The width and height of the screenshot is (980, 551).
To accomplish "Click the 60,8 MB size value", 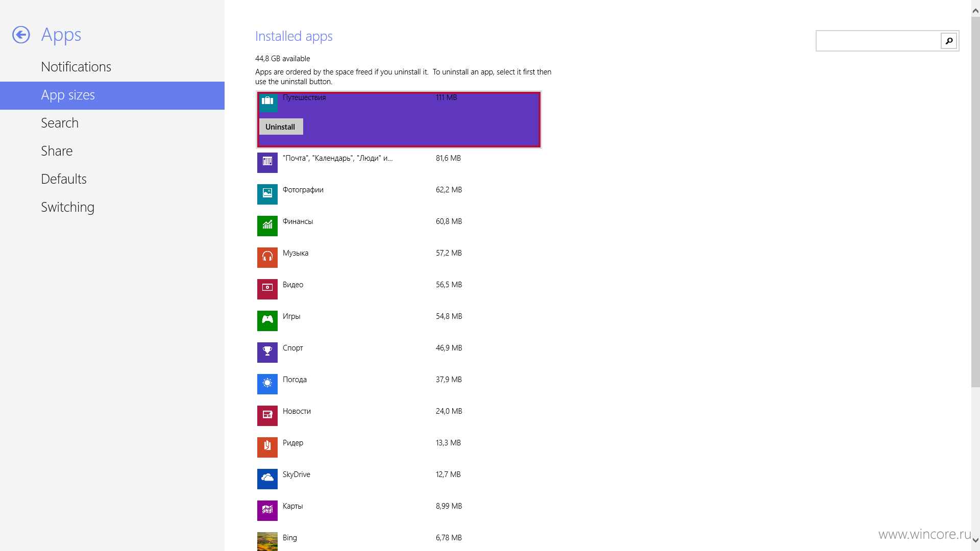I will 449,221.
